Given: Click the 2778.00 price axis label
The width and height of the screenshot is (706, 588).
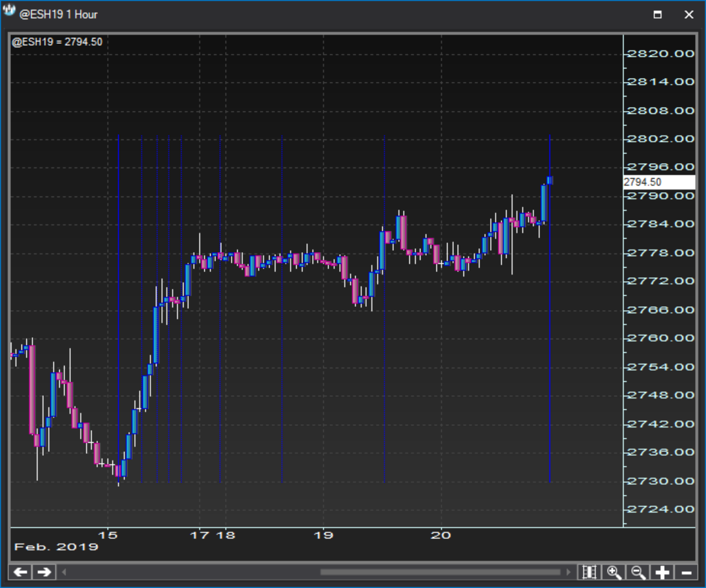Looking at the screenshot, I should click(661, 253).
